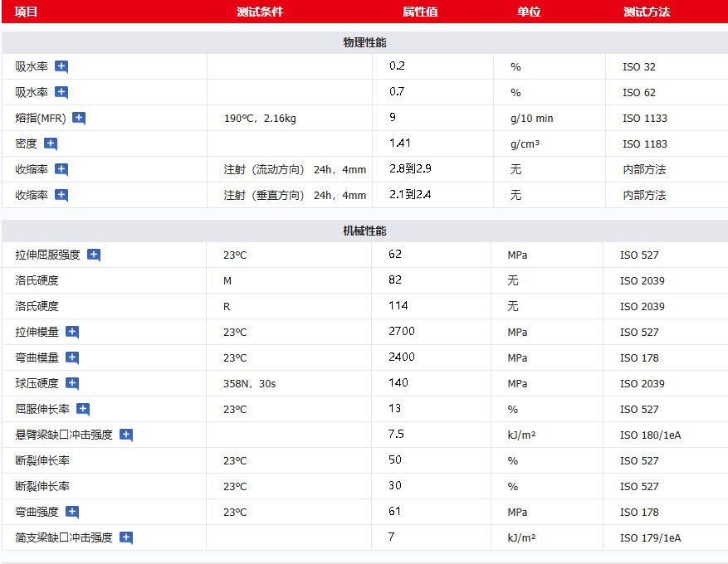Click ISO 178 in the 弯曲强度 row

click(x=639, y=513)
